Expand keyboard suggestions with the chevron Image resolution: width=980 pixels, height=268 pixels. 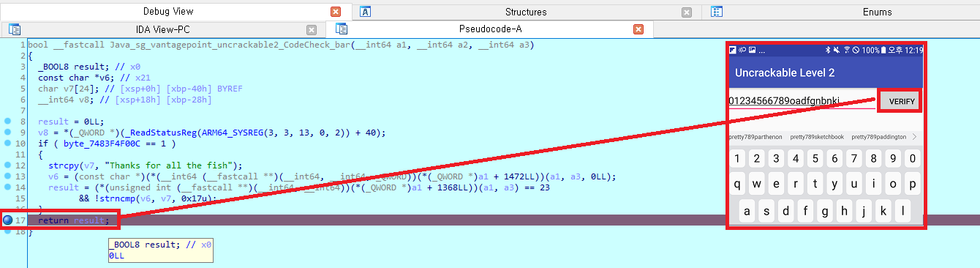tap(914, 137)
